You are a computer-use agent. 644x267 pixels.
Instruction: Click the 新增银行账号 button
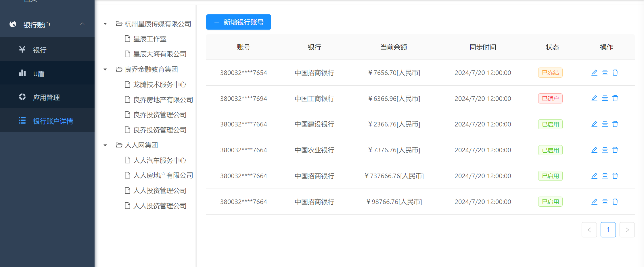click(238, 22)
